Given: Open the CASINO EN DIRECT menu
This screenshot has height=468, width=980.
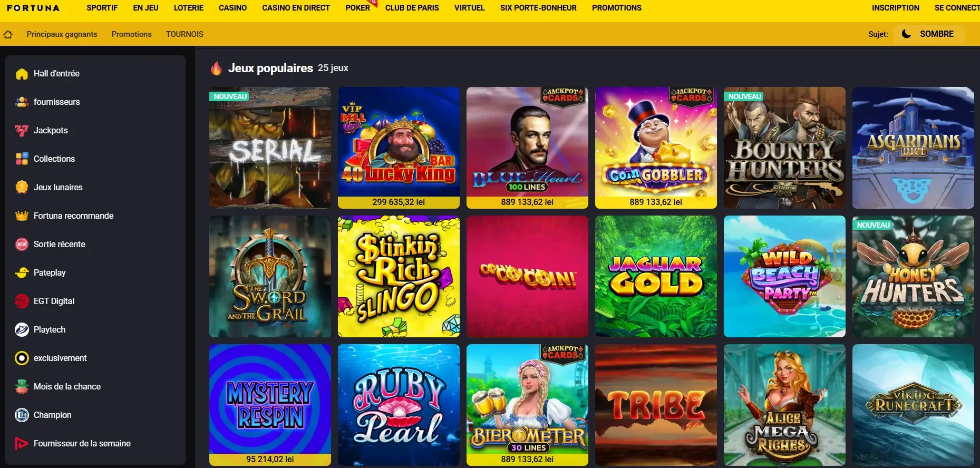Looking at the screenshot, I should coord(296,8).
